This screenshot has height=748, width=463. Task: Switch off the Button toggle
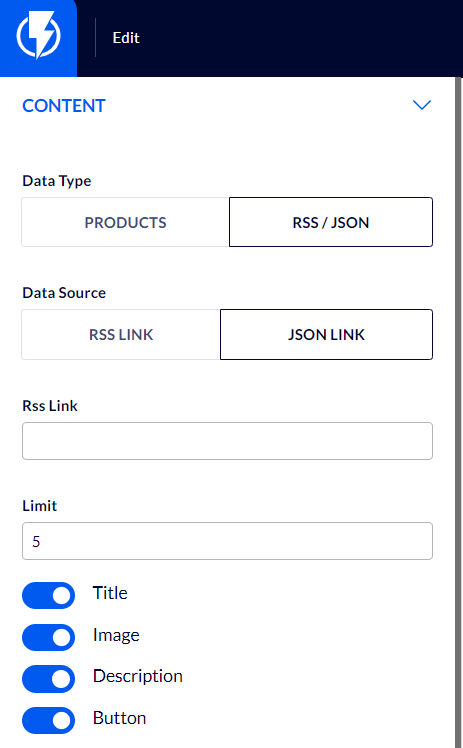coord(49,720)
